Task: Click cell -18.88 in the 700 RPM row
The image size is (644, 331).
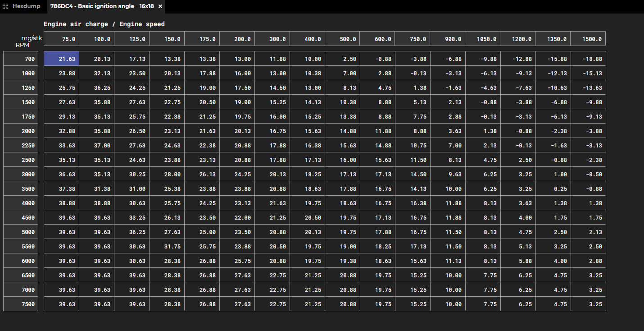Action: point(588,59)
